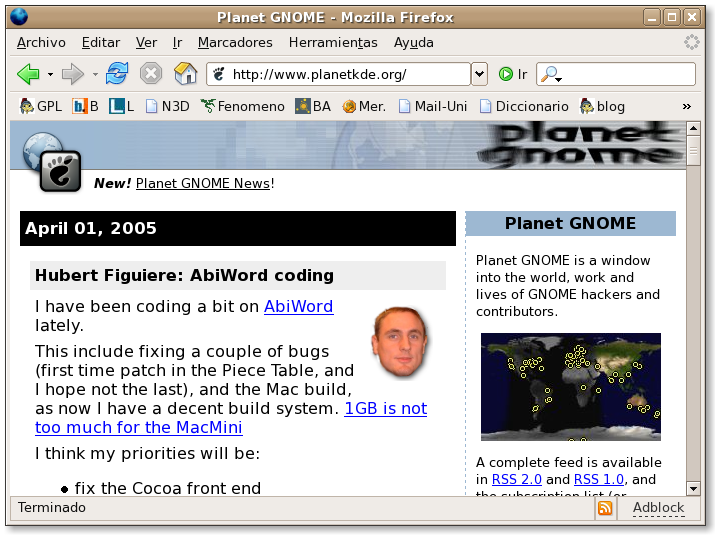Open the GPL bookmark
This screenshot has height=535, width=715.
41,106
